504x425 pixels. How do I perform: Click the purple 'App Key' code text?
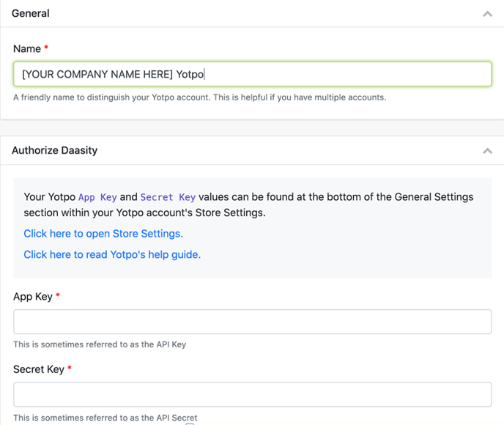click(97, 197)
